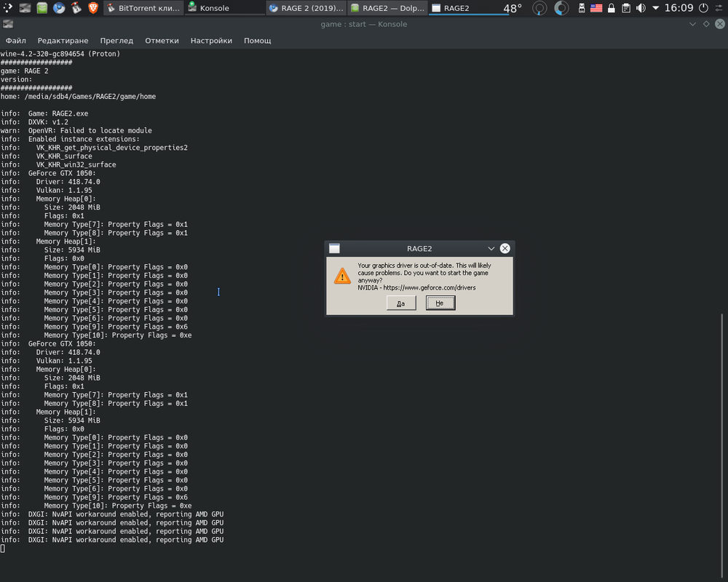Close the Konsole window
This screenshot has height=582, width=728.
click(x=720, y=24)
